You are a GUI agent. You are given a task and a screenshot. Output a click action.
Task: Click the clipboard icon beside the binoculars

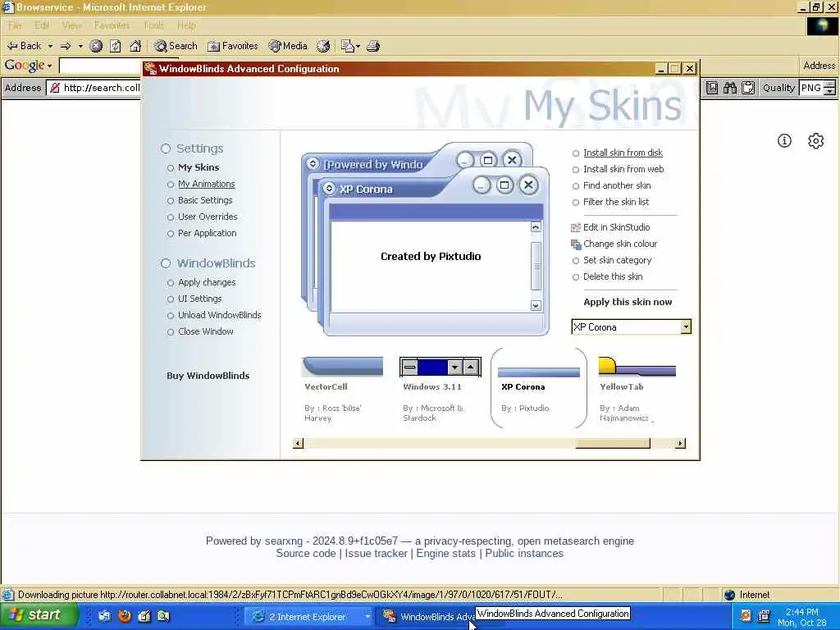click(x=748, y=88)
